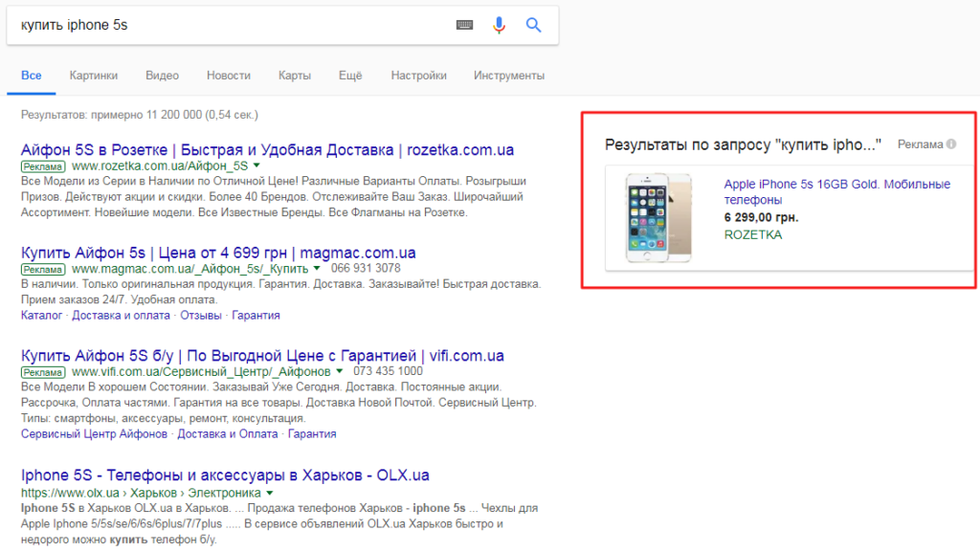980x552 pixels.
Task: Click the Гарантия sitelink under magmac ad
Action: [256, 316]
